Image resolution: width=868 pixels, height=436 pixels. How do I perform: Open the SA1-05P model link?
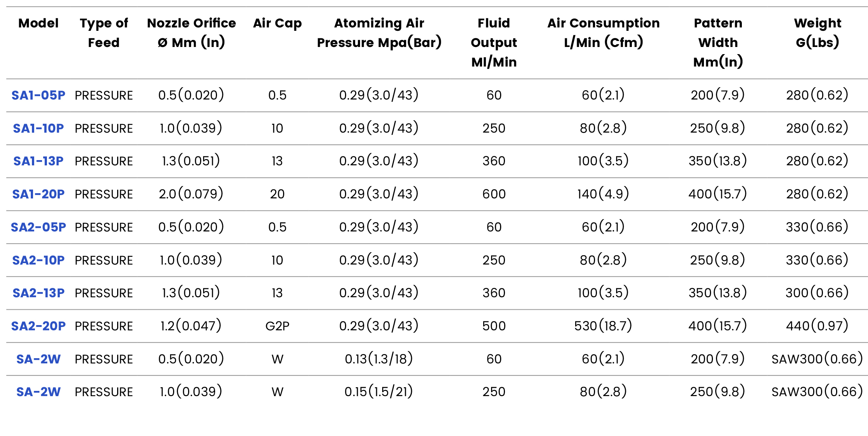[38, 95]
